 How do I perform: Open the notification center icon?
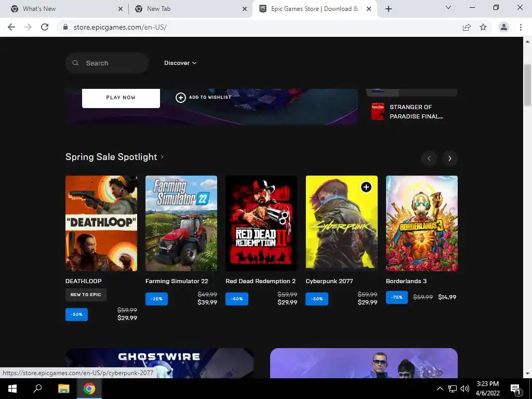[516, 389]
